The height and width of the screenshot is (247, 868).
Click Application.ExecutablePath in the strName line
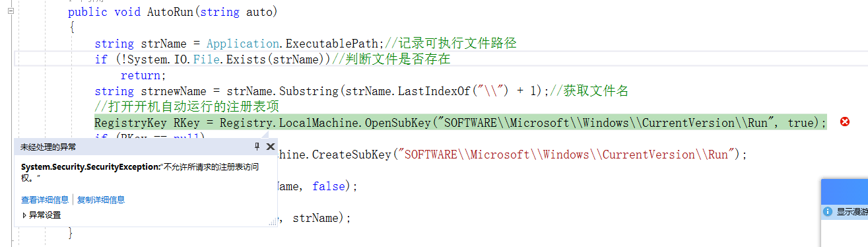coord(292,44)
